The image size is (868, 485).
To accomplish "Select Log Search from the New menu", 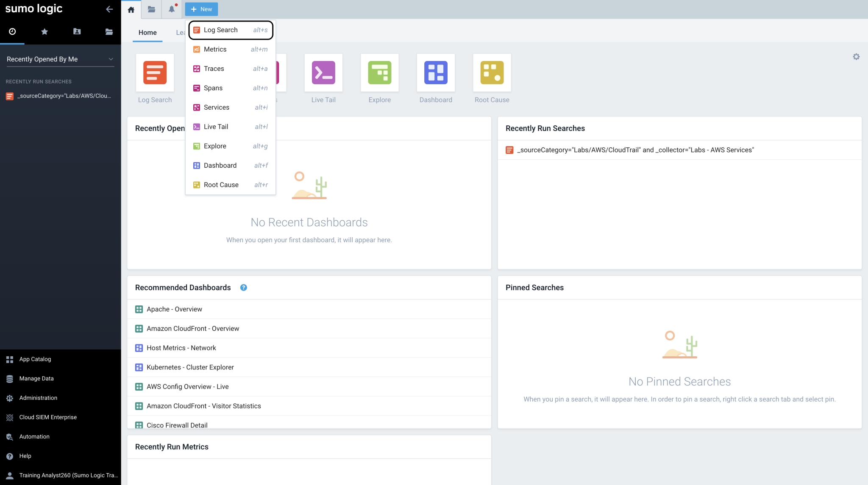I will [x=231, y=30].
